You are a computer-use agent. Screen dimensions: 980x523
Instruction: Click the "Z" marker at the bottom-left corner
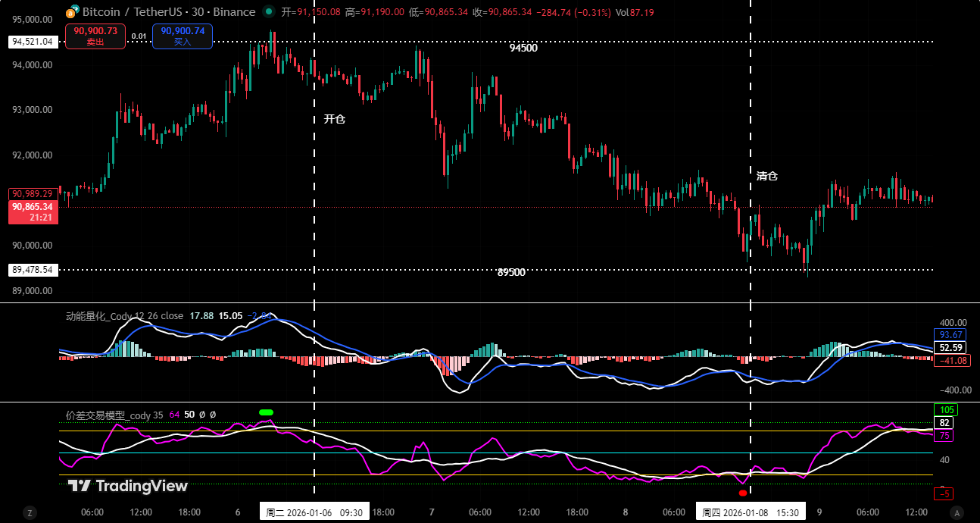point(29,512)
